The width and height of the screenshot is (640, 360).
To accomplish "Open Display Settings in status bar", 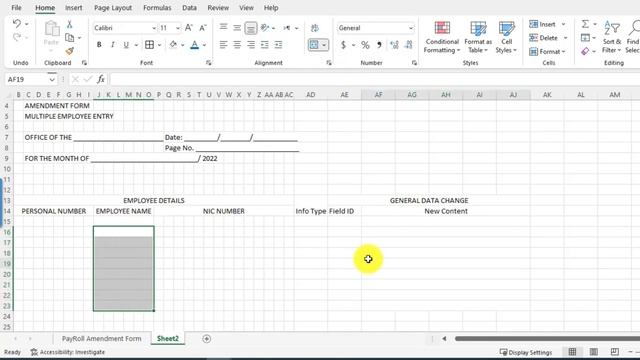I will coord(526,352).
